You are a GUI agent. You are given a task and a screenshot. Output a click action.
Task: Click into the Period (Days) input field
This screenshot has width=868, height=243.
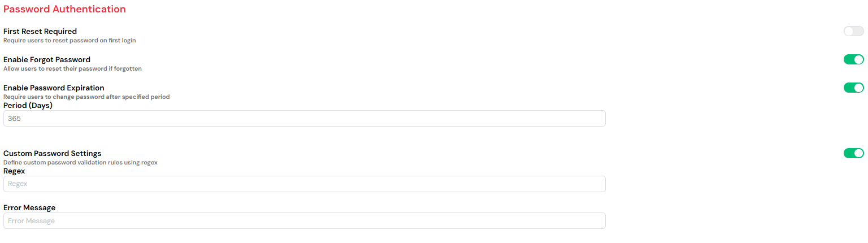click(x=304, y=119)
